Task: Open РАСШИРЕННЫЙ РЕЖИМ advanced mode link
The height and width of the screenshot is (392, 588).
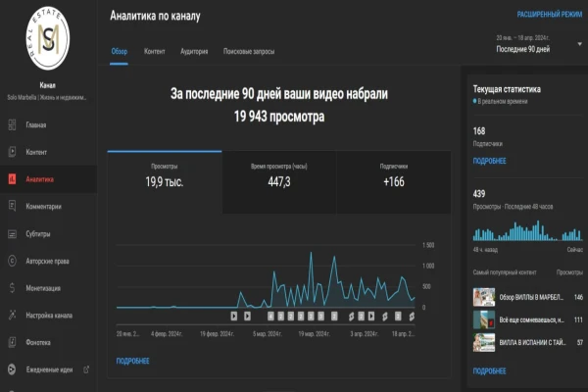Action: 550,15
